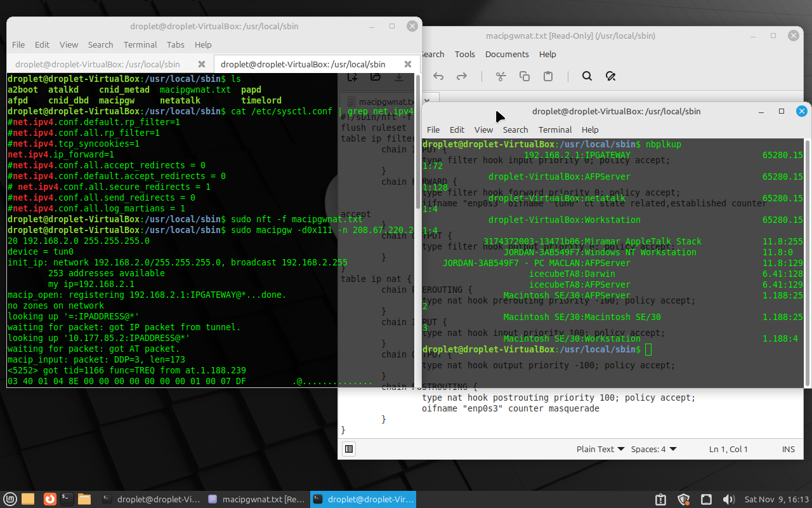The image size is (812, 508).
Task: Open the Spaces: 4 tab width dropdown
Action: pos(653,449)
